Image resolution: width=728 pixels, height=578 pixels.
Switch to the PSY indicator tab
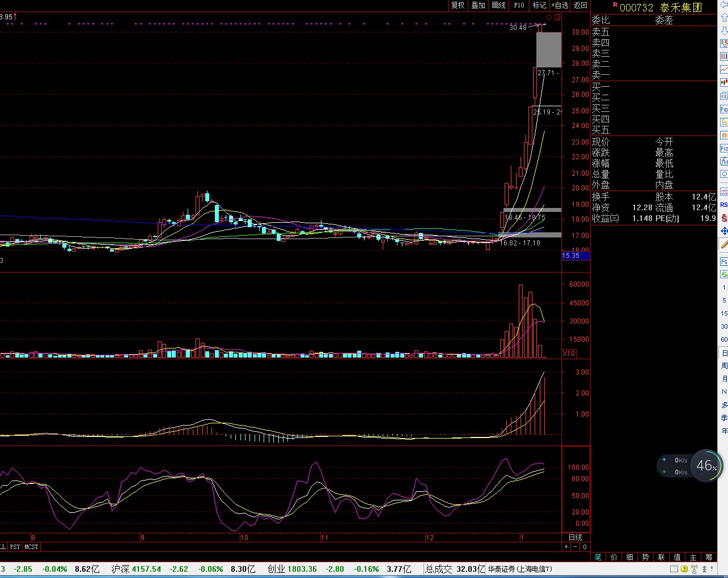(x=15, y=547)
